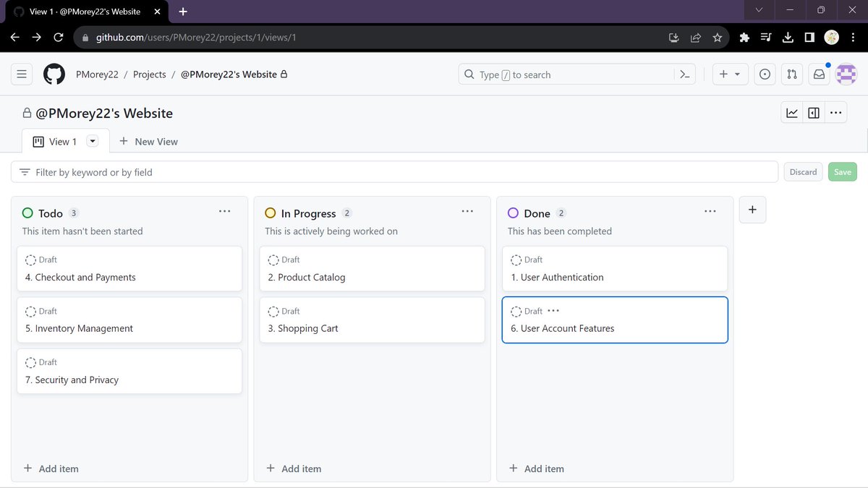Go to GitHub homepage via Octocat logo

pyautogui.click(x=54, y=74)
